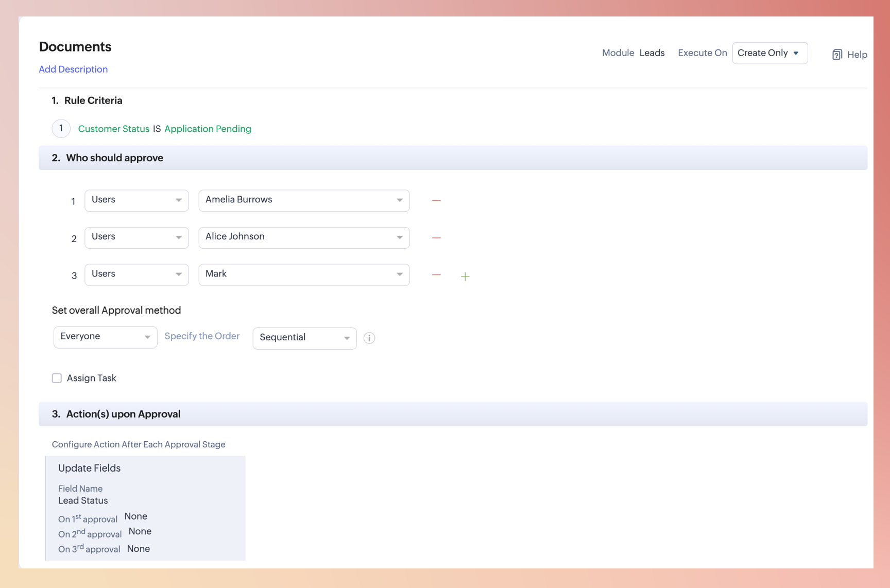Change the Everyone approval method dropdown

105,337
